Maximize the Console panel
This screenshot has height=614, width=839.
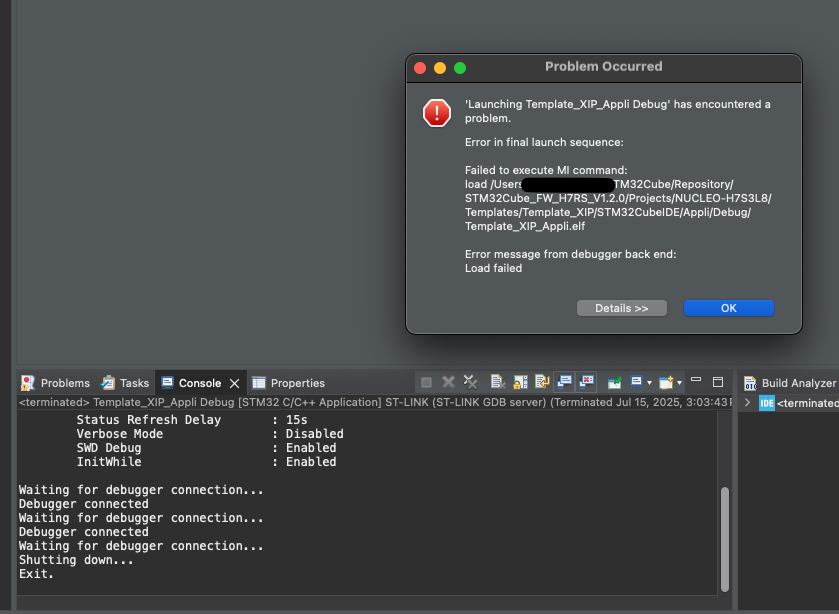[x=717, y=382]
